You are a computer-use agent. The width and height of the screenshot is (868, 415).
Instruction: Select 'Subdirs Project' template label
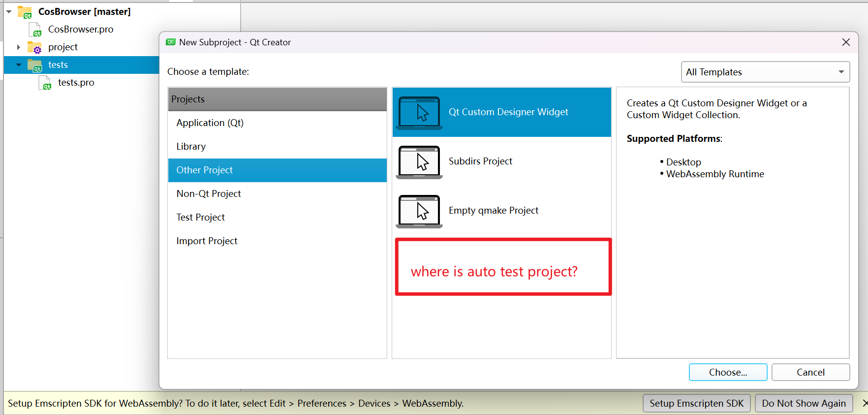480,161
